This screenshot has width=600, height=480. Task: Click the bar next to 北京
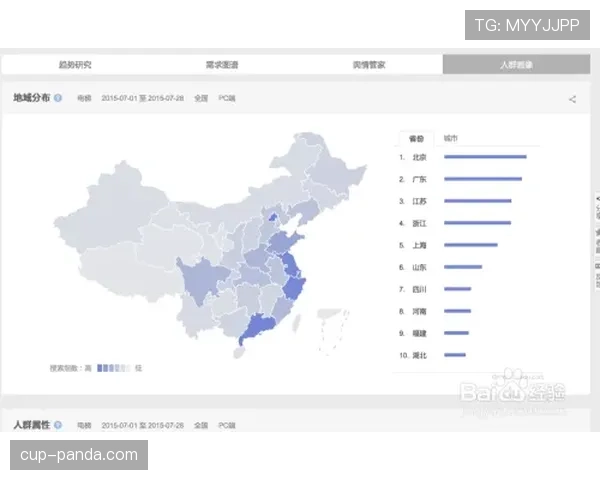pyautogui.click(x=485, y=157)
